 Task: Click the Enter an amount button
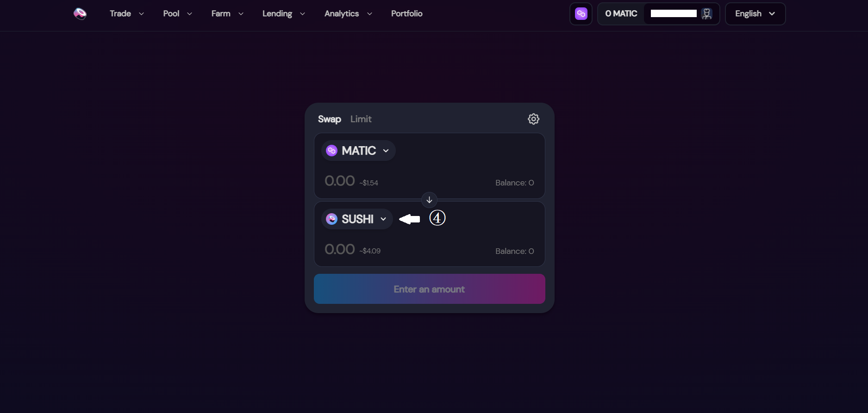pos(429,289)
